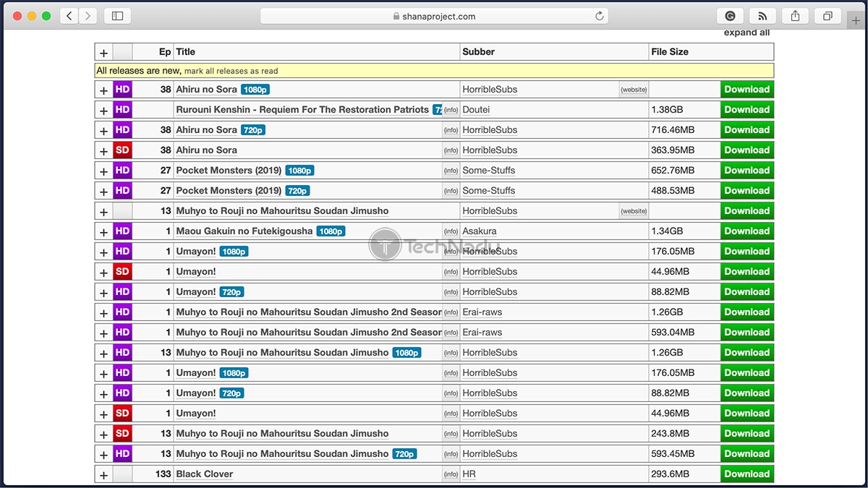This screenshot has width=868, height=488.
Task: Click the 1080p tag beside Maou Gakuin
Action: 331,231
